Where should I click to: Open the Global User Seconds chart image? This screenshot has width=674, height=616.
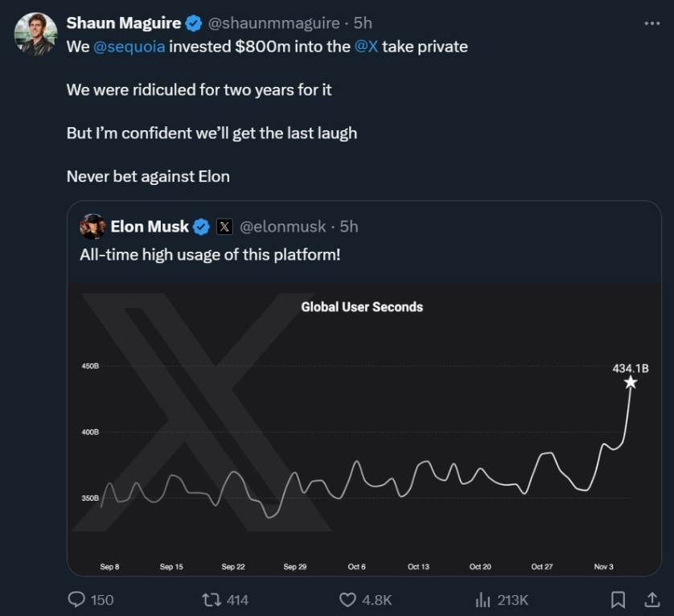364,429
